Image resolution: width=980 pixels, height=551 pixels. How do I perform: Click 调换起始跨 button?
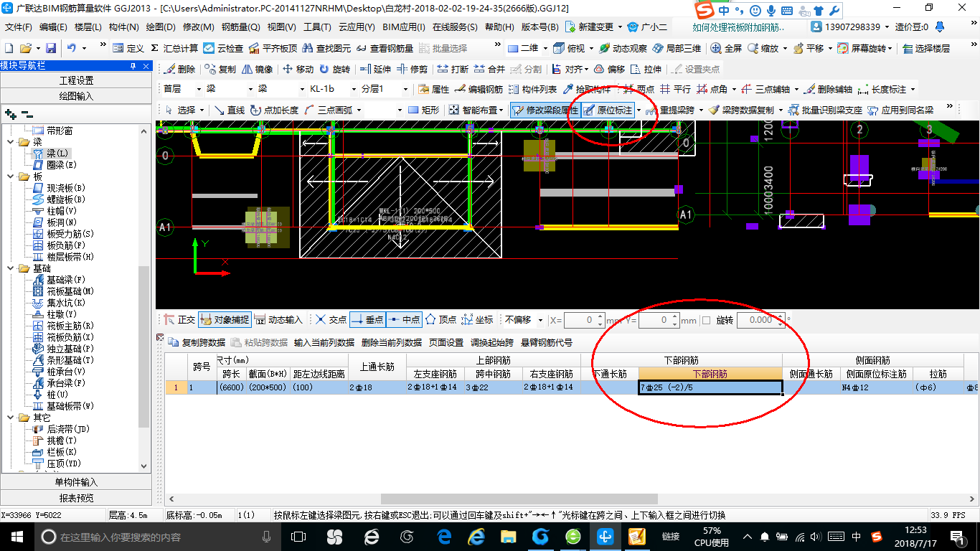tap(492, 343)
